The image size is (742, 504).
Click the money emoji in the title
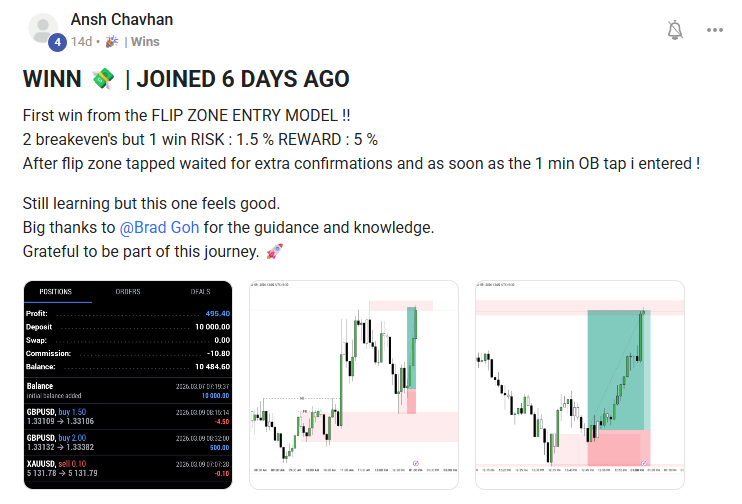pyautogui.click(x=103, y=79)
